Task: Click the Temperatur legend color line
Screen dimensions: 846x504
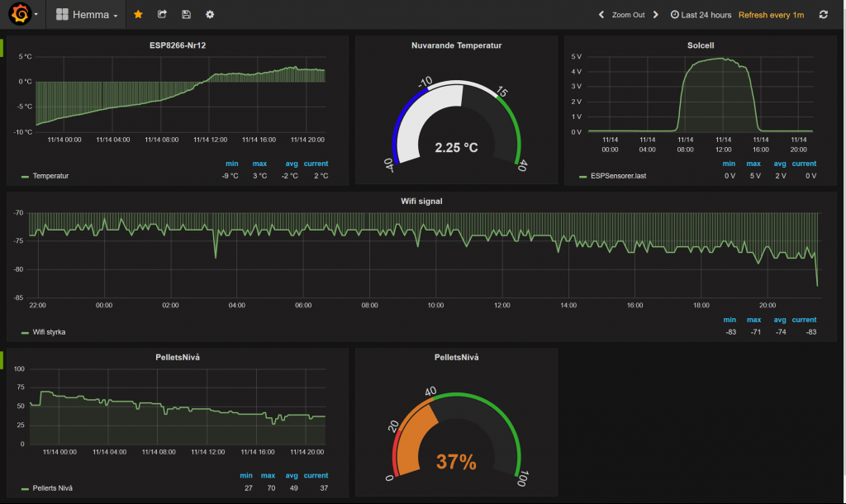Action: (x=25, y=177)
